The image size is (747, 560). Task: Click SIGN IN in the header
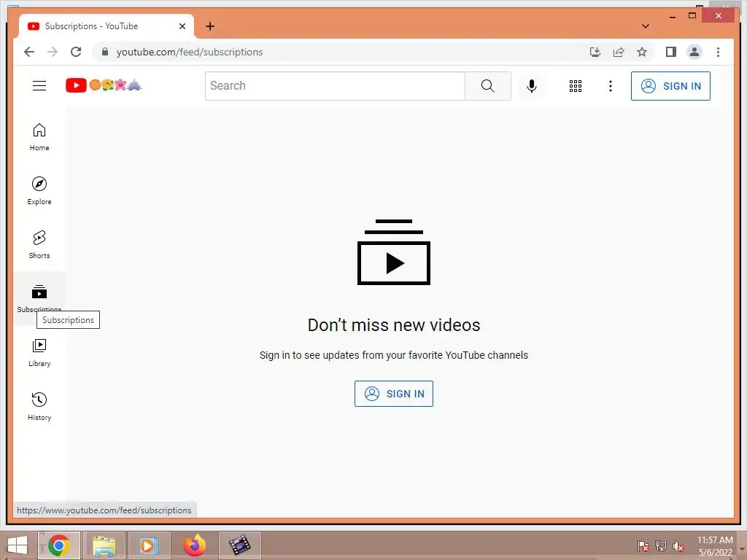click(x=670, y=86)
